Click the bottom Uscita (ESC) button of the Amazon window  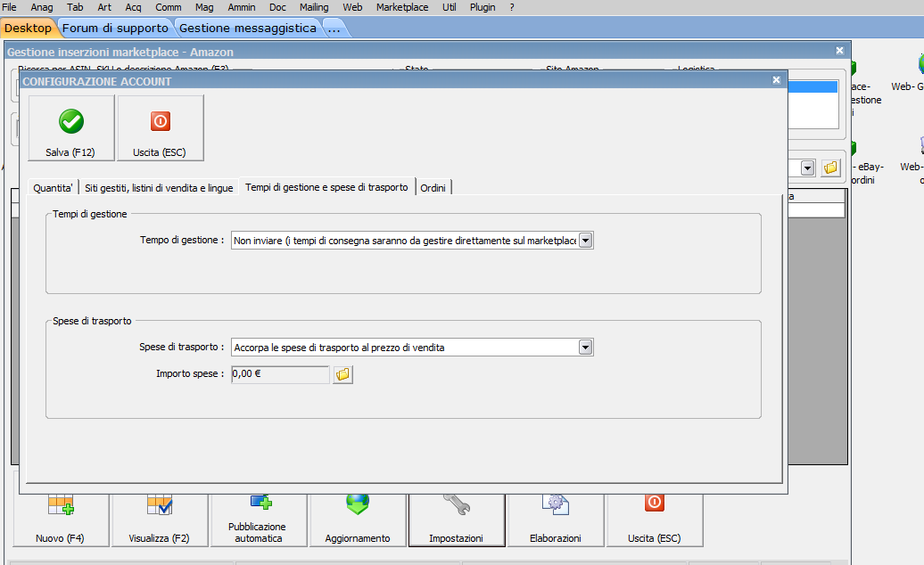(655, 520)
